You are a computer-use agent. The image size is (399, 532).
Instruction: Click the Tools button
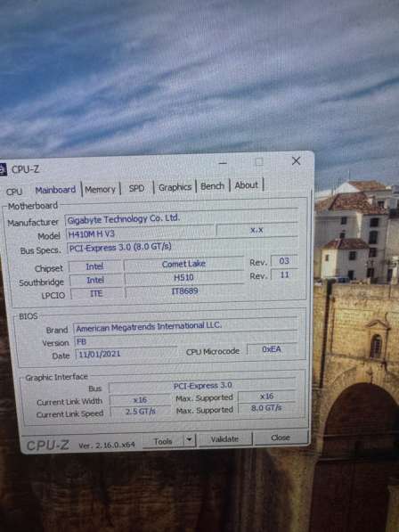pos(163,441)
